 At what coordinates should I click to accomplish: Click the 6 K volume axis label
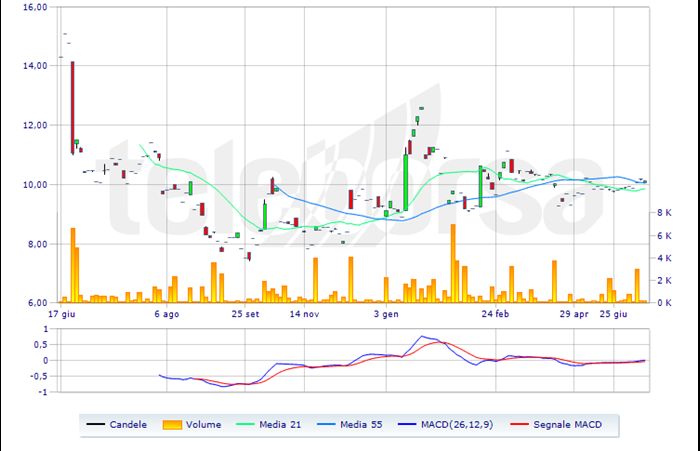click(664, 236)
